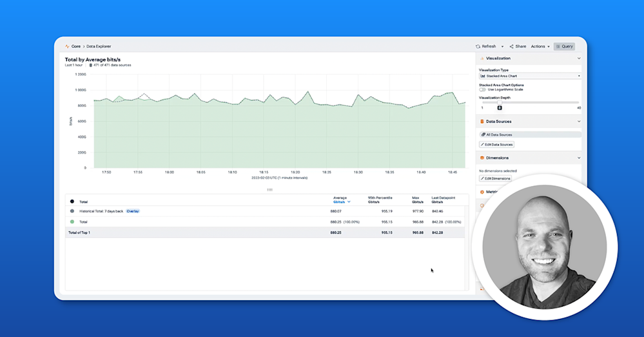Viewport: 644px width, 337px height.
Task: Click the Share icon
Action: click(511, 46)
